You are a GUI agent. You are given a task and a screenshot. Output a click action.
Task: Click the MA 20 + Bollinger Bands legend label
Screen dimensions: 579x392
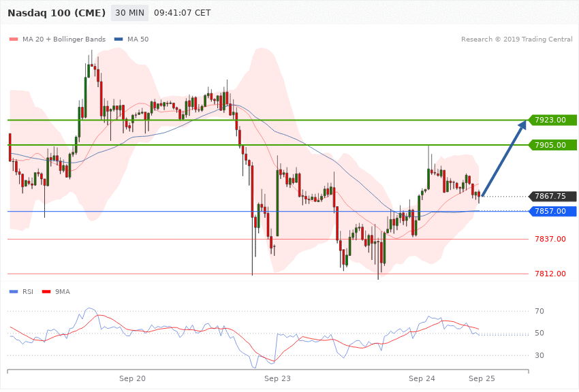point(64,39)
